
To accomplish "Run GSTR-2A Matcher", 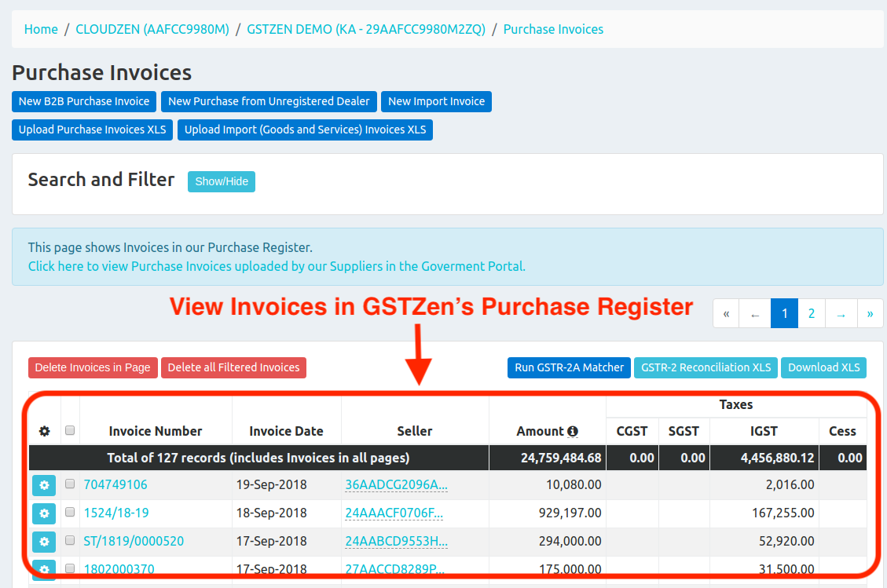I will pyautogui.click(x=569, y=368).
